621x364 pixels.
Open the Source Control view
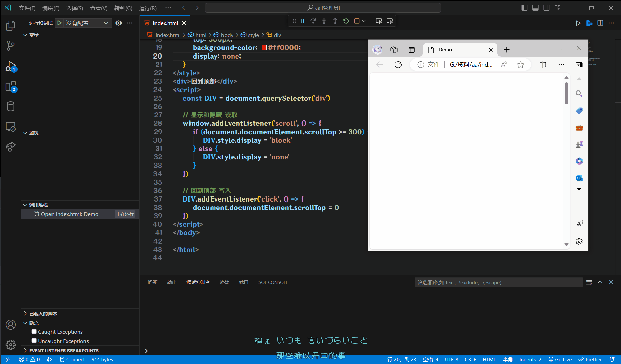pos(11,46)
